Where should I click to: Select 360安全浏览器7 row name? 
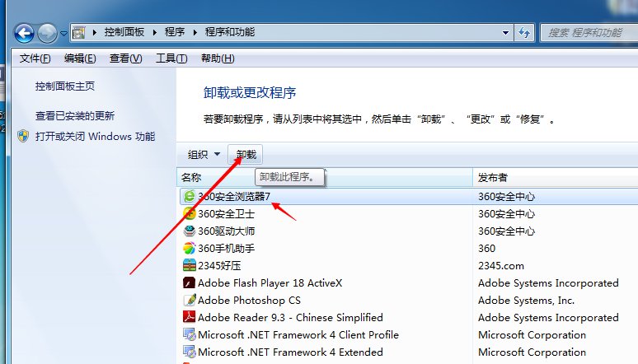click(x=234, y=197)
